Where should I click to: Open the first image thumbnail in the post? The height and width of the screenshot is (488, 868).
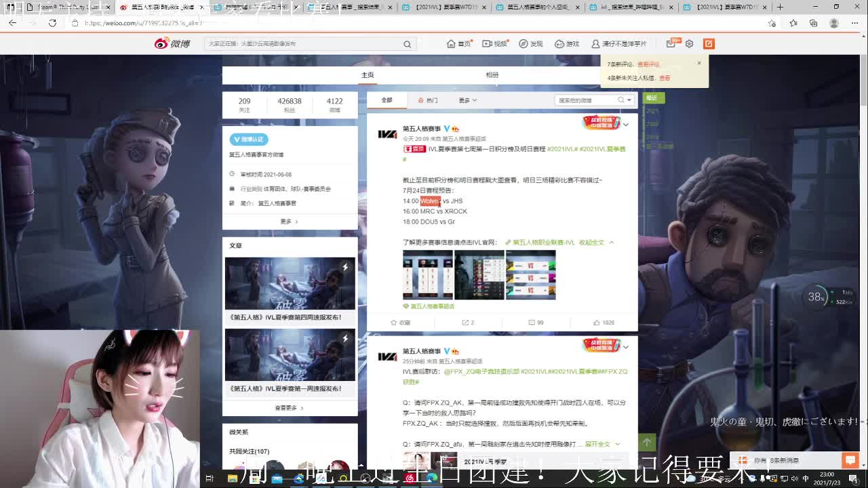coord(428,275)
